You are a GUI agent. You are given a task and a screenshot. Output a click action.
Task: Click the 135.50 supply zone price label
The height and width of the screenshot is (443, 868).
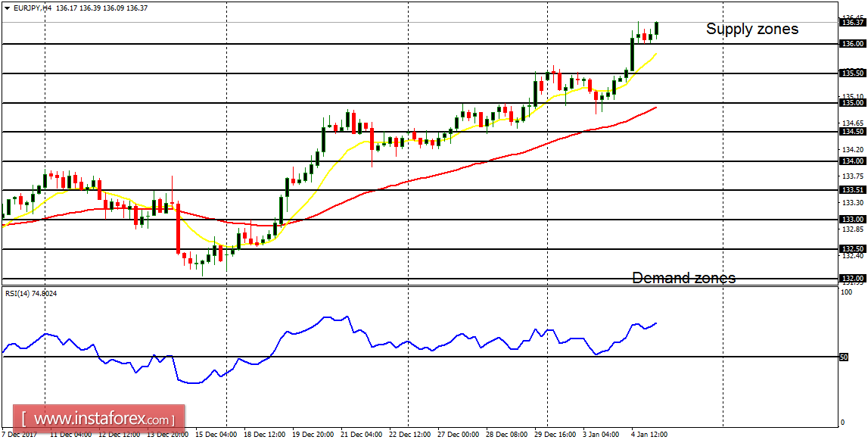tap(853, 73)
